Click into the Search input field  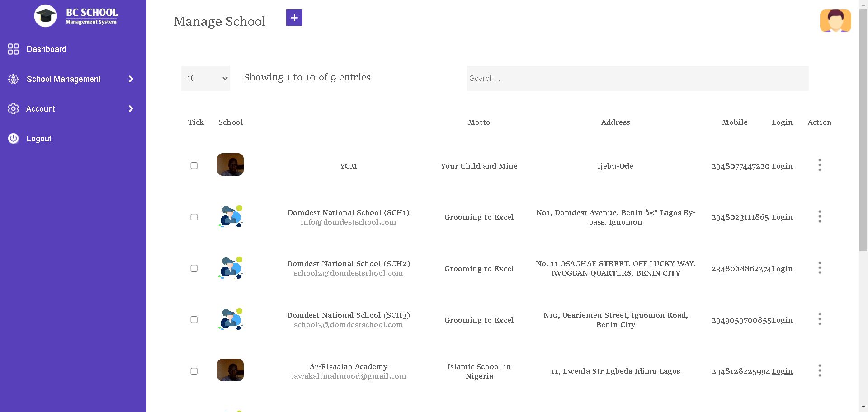pyautogui.click(x=637, y=78)
